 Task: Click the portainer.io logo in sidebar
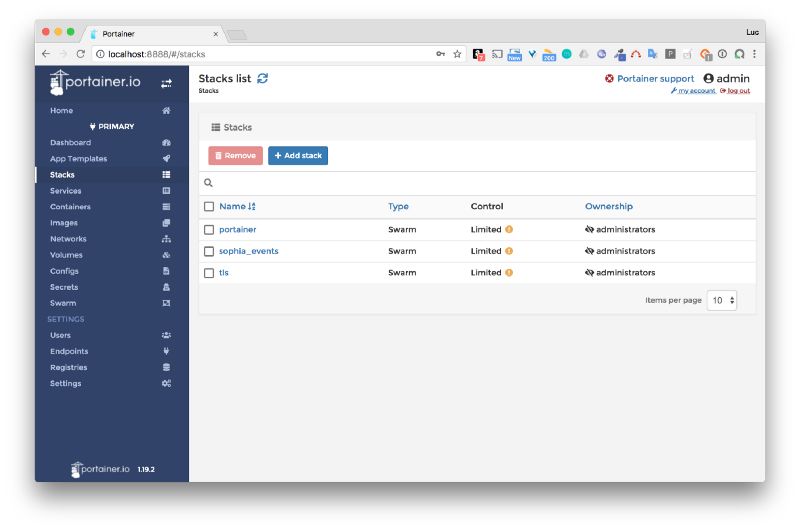95,83
